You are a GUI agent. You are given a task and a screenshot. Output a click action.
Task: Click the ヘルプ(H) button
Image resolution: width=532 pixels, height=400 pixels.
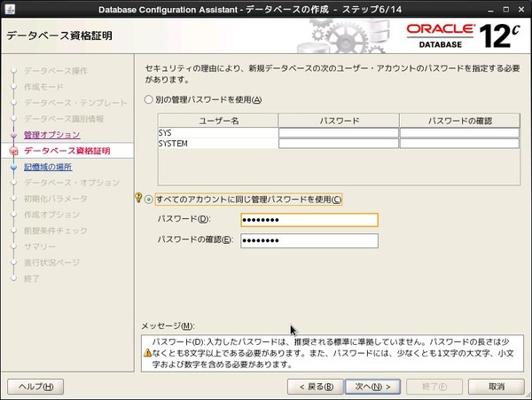(35, 387)
